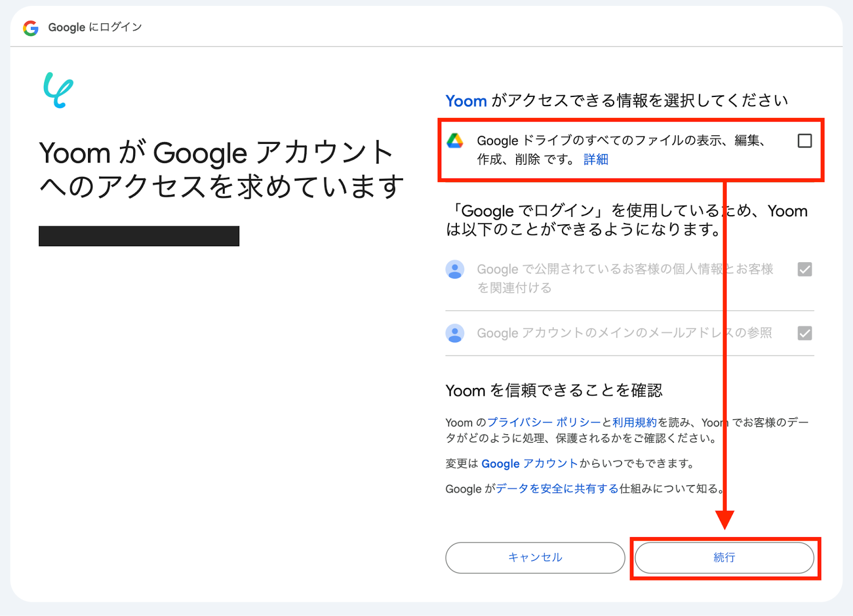Image resolution: width=853 pixels, height=616 pixels.
Task: Click the Yoom logo icon
Action: tap(58, 90)
